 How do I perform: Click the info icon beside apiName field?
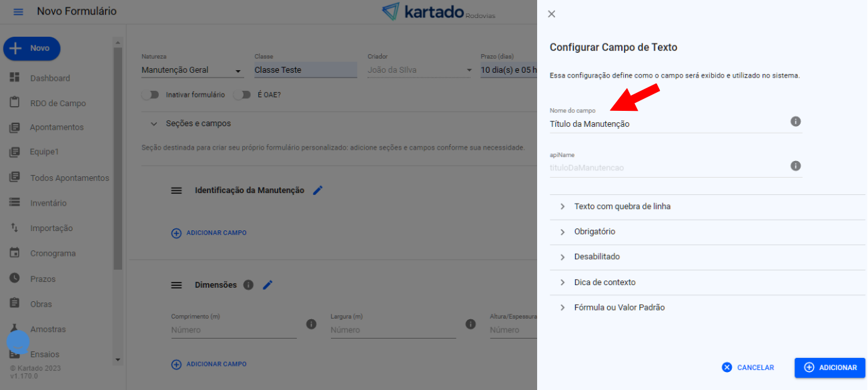click(795, 166)
